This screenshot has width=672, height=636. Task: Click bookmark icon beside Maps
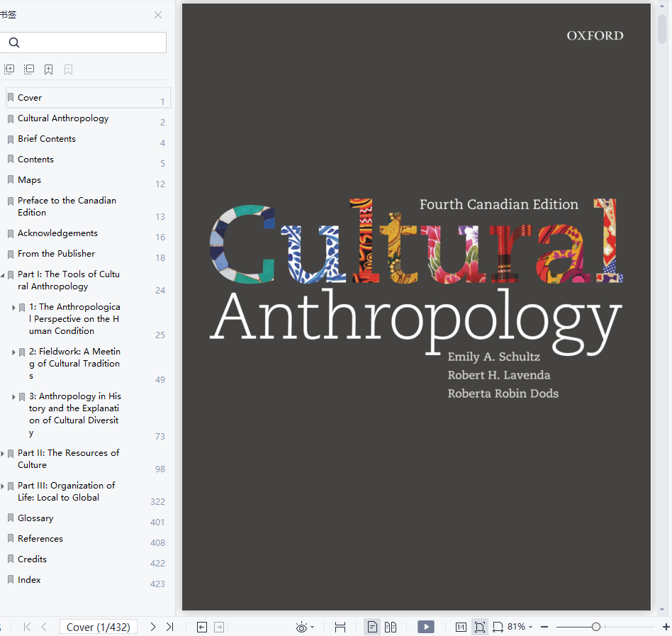click(11, 180)
